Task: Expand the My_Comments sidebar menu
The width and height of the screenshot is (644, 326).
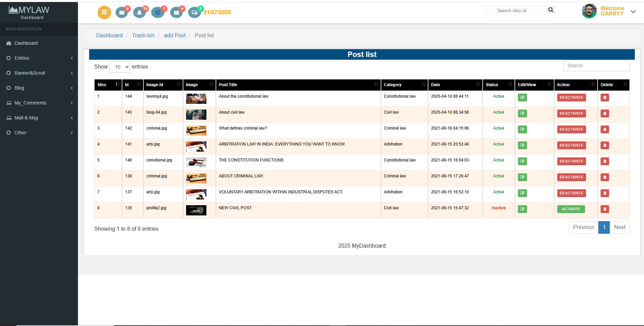Action: [39, 103]
